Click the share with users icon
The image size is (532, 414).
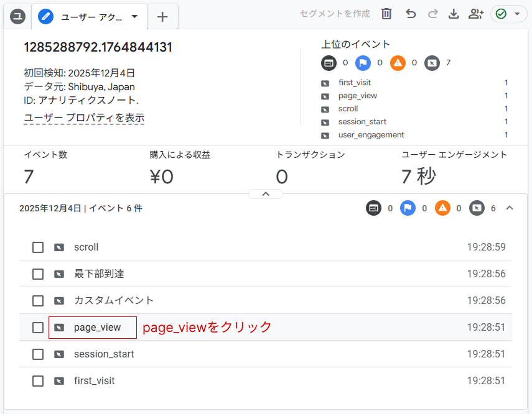click(x=476, y=14)
